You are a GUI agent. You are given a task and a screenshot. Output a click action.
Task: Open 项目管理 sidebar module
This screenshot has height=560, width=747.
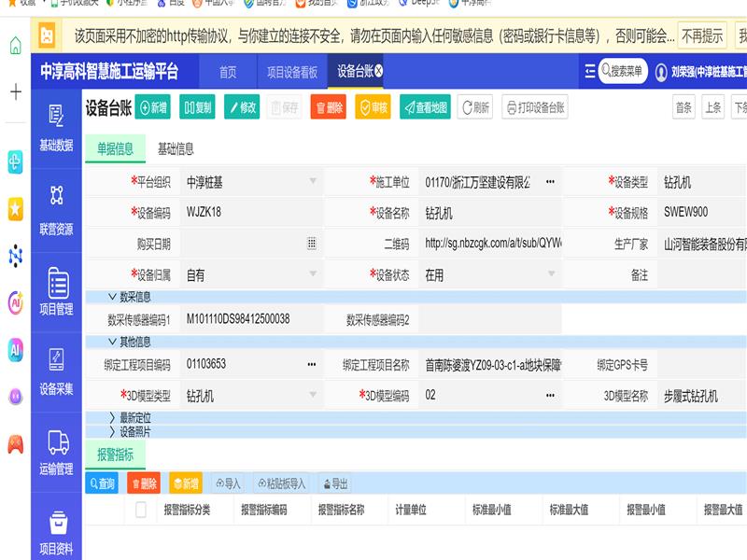point(56,290)
